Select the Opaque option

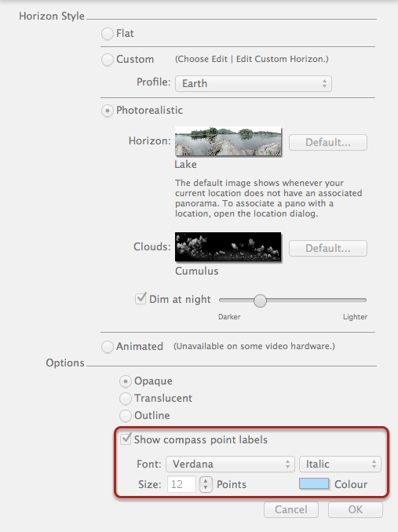point(125,381)
